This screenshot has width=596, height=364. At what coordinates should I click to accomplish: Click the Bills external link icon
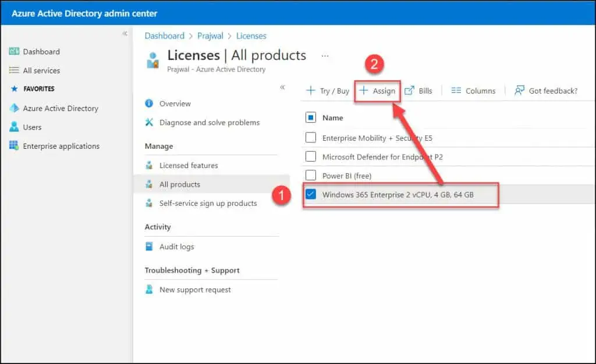(x=409, y=91)
